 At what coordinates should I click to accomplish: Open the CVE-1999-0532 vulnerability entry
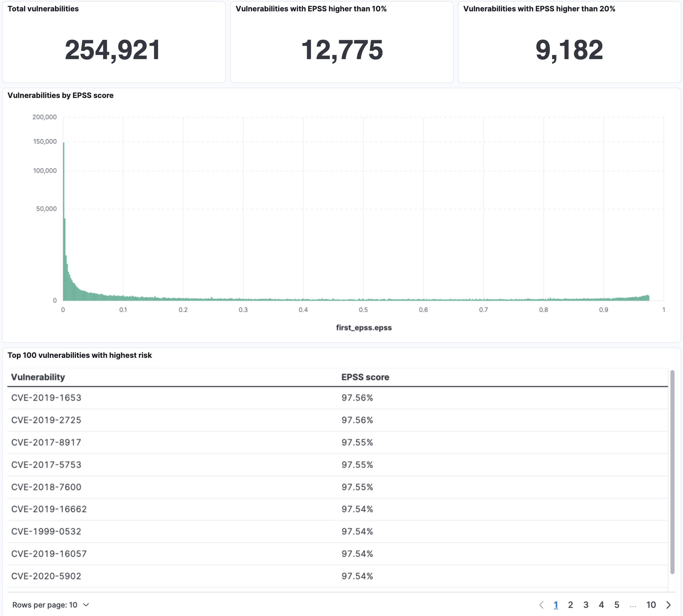pyautogui.click(x=46, y=531)
